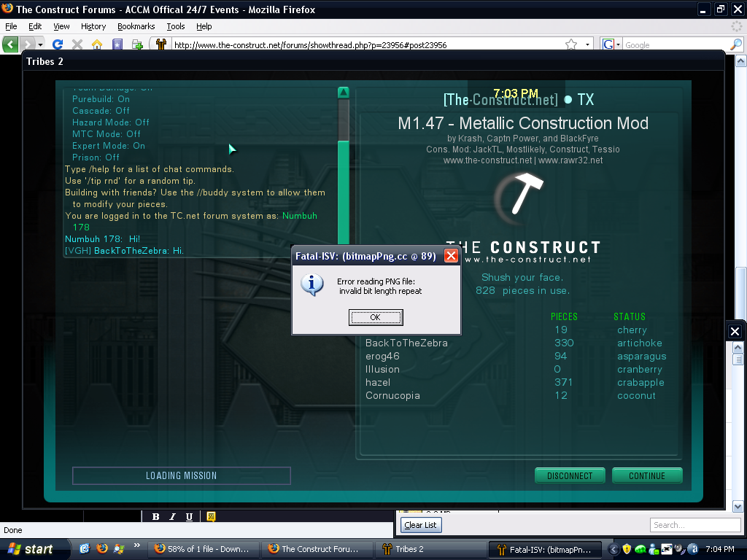
Task: Select player BackToTheZebra in the list
Action: pos(406,343)
